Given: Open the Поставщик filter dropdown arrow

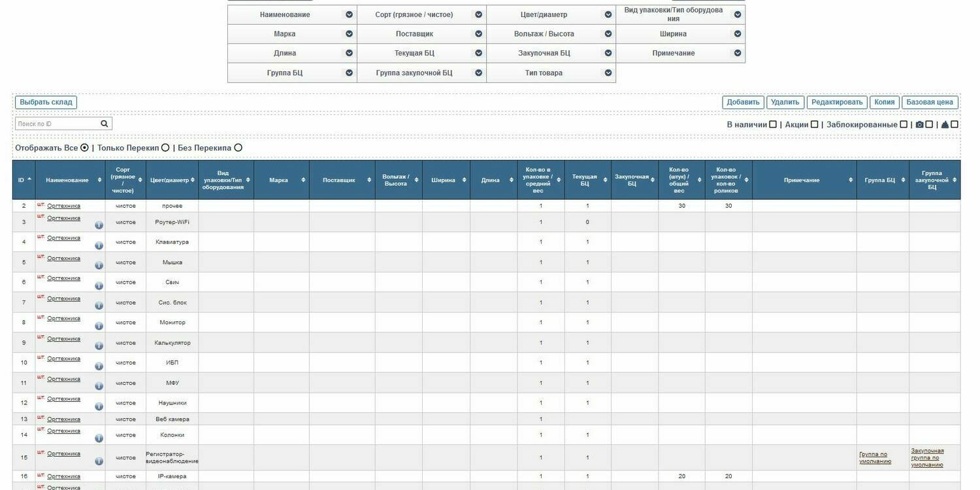Looking at the screenshot, I should (479, 34).
